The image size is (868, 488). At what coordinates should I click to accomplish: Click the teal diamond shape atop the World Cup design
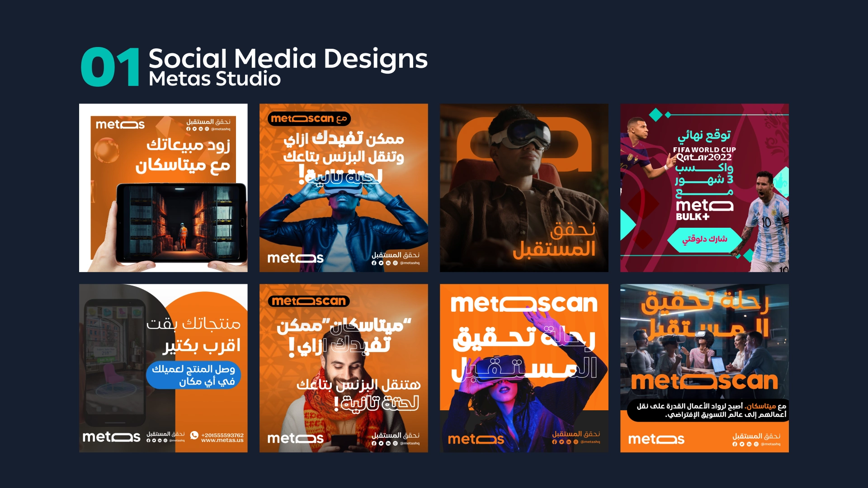(656, 115)
